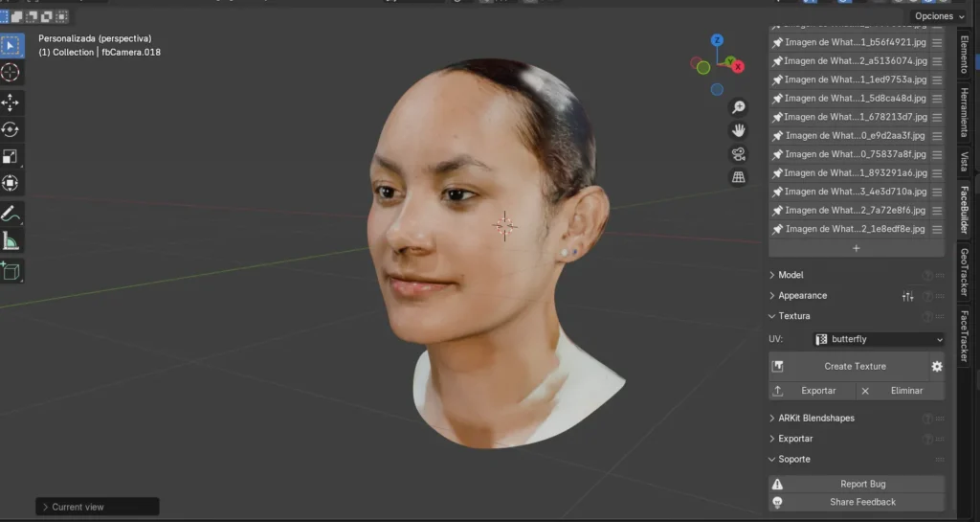Select image row 7a72e8f6.jpg
This screenshot has height=522, width=980.
click(857, 211)
